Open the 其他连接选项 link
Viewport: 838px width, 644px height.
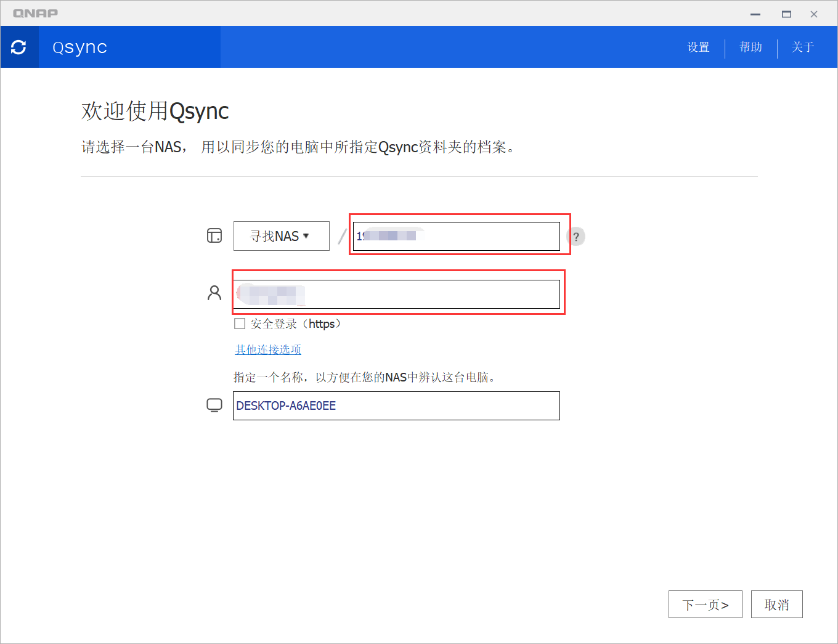pyautogui.click(x=268, y=349)
